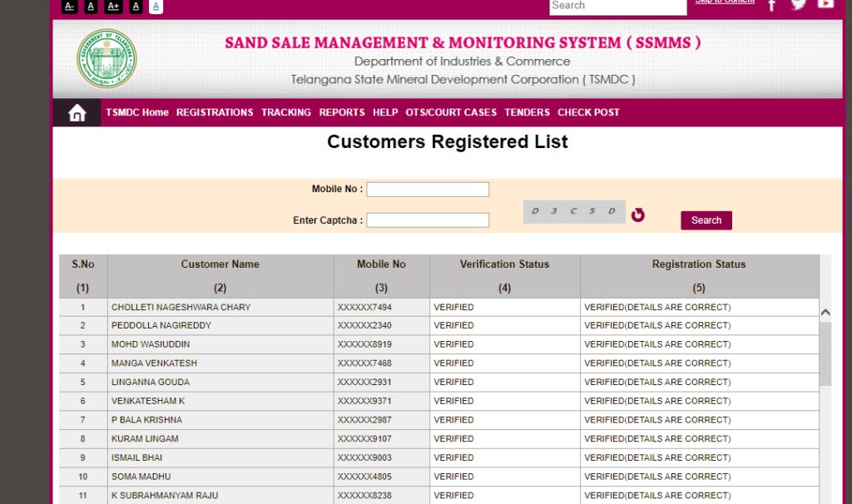Open the REPORTS menu

(342, 112)
